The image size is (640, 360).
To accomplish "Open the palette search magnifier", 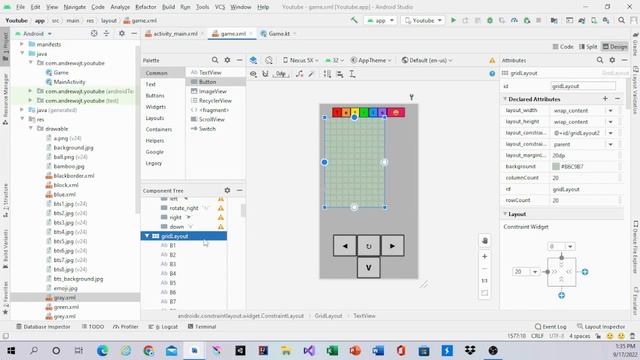I will pyautogui.click(x=215, y=60).
